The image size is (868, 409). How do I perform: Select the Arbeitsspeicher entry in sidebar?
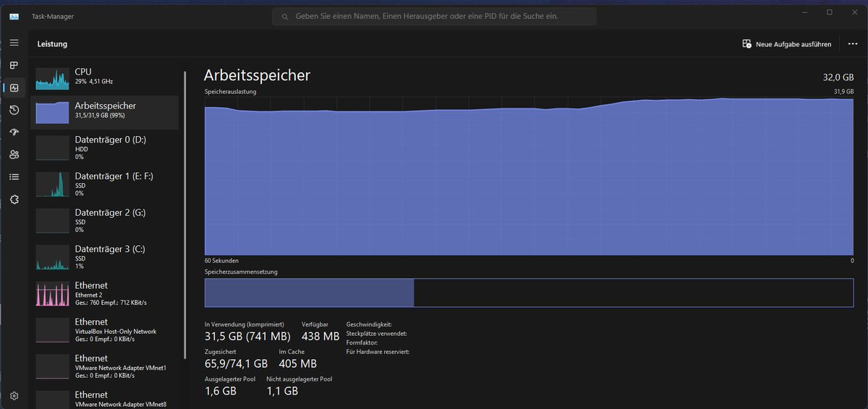(x=104, y=112)
